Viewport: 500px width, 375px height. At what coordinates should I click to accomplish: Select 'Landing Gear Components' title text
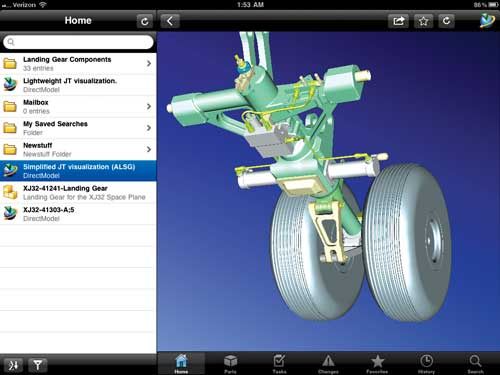67,60
